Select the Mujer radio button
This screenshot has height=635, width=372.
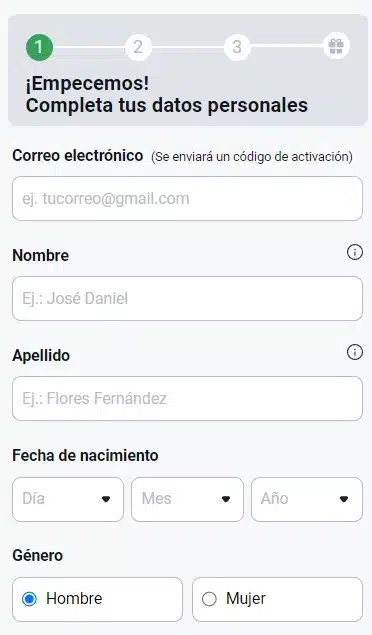tap(209, 599)
